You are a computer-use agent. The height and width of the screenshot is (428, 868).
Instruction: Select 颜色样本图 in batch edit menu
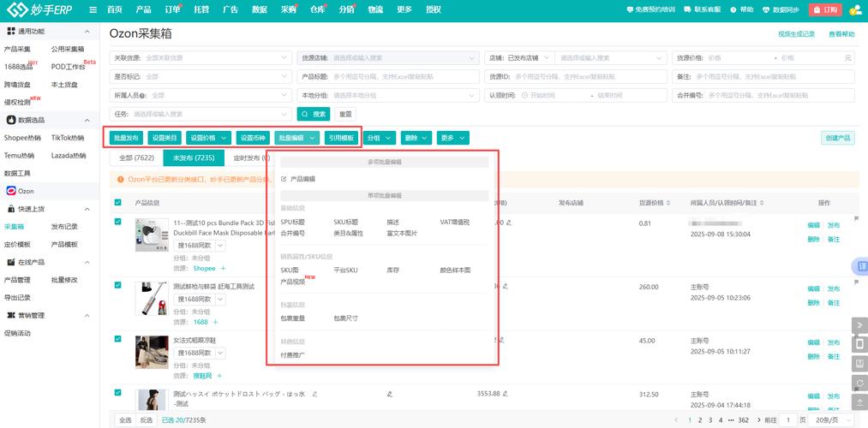(455, 270)
